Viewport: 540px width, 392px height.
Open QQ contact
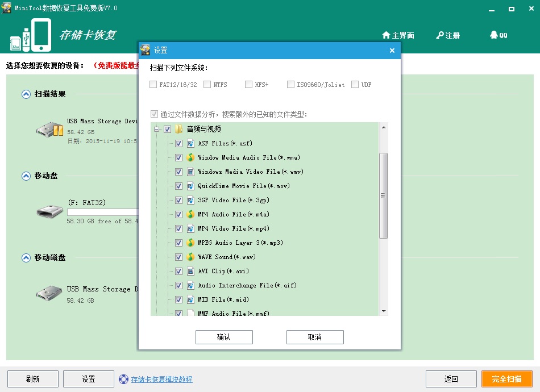(x=499, y=35)
